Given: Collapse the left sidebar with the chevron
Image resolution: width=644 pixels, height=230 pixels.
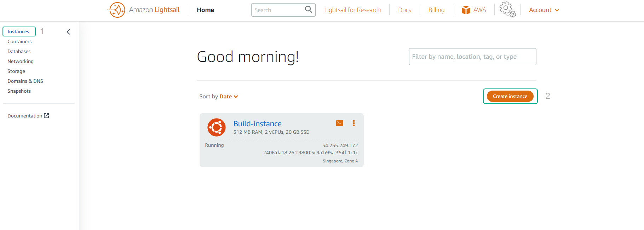Looking at the screenshot, I should tap(69, 32).
